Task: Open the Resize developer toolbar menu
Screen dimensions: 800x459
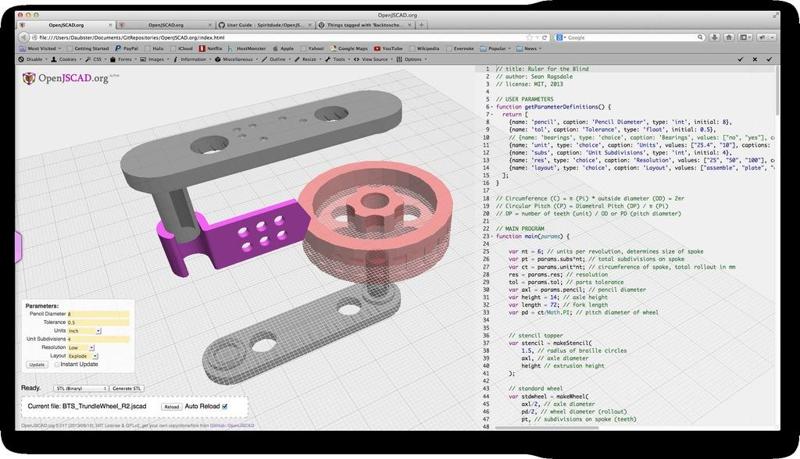Action: [308, 59]
